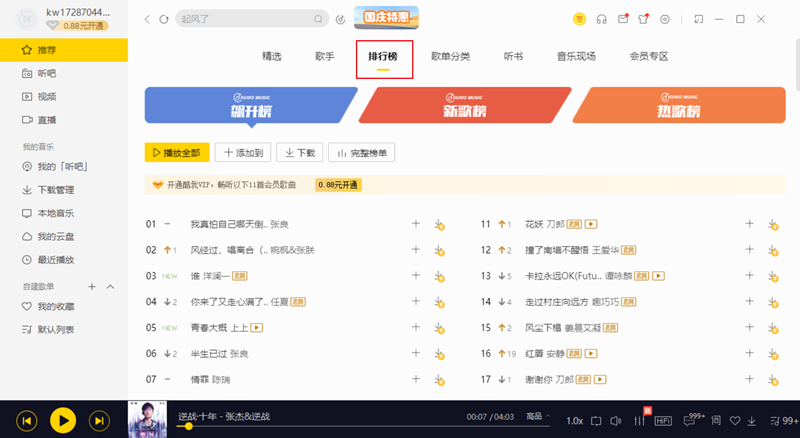Open the headphones icon in the top bar
800x438 pixels.
click(602, 19)
